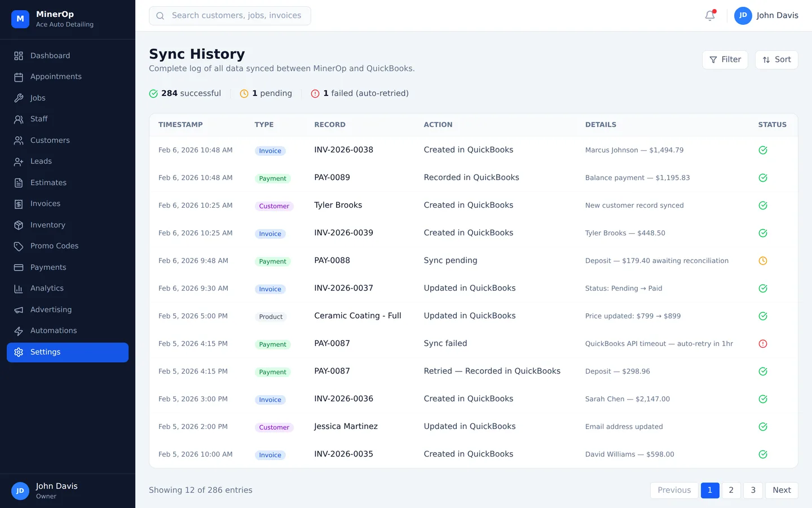Open the John Davis owner profile in sidebar

[x=56, y=491]
